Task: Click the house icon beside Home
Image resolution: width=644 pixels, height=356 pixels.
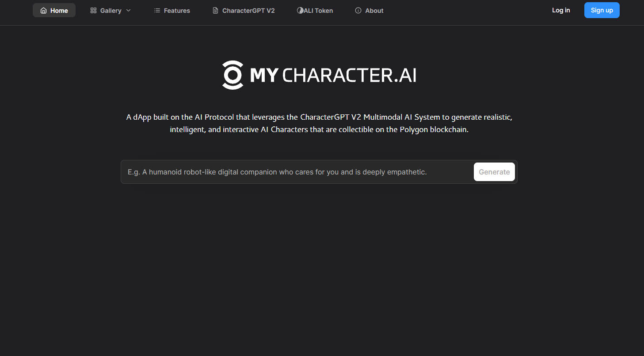Action: 43,10
